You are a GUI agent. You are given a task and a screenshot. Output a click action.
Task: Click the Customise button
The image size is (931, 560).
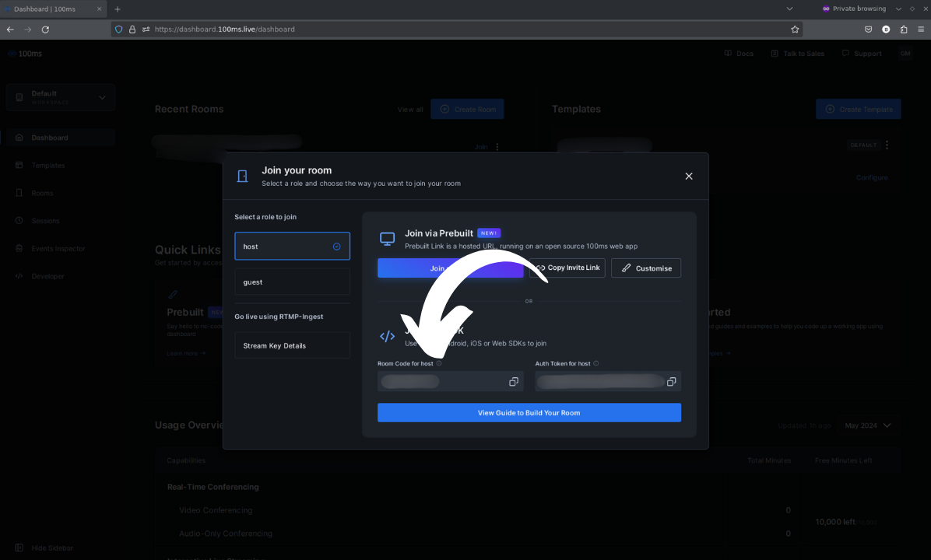coord(646,268)
